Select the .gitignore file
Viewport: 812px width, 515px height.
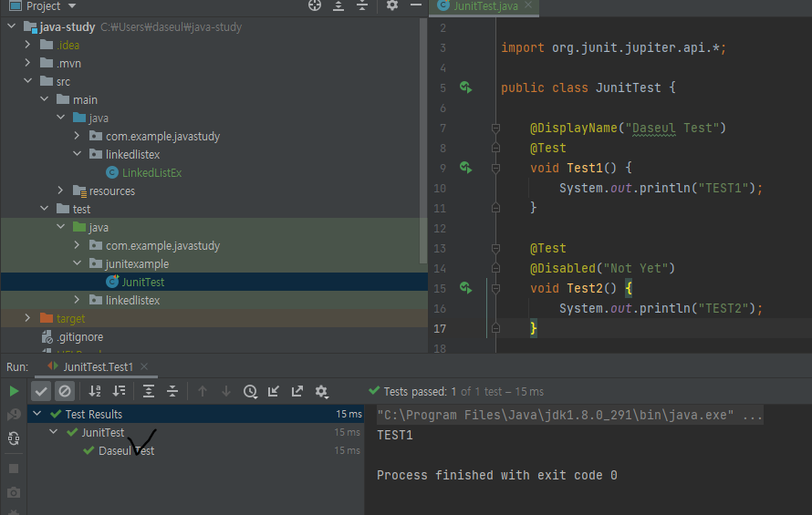(x=72, y=336)
